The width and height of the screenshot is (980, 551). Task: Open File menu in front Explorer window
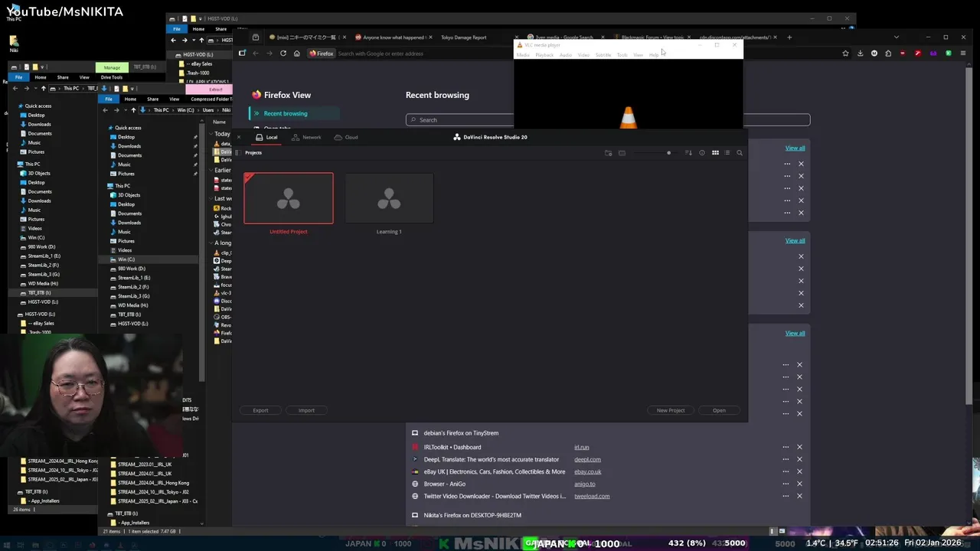point(109,99)
